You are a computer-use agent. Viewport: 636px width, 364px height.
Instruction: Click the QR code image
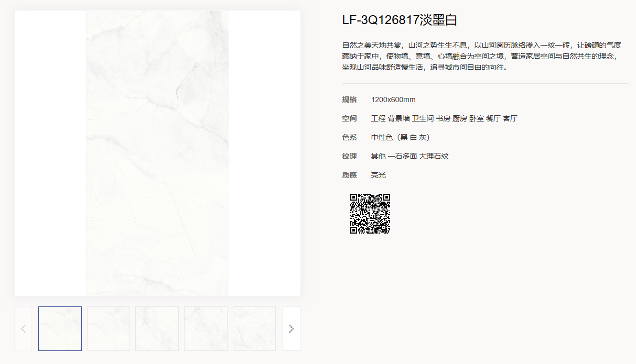370,213
